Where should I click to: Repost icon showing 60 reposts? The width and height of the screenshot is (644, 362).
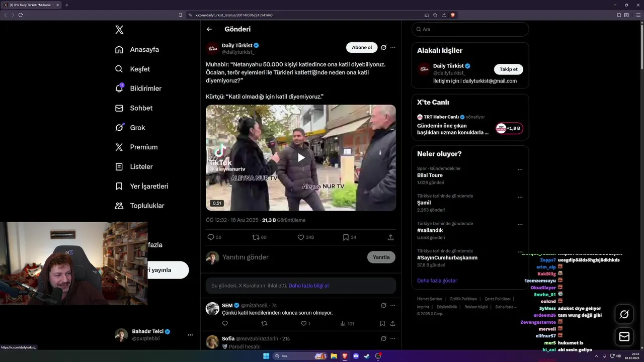click(x=256, y=237)
